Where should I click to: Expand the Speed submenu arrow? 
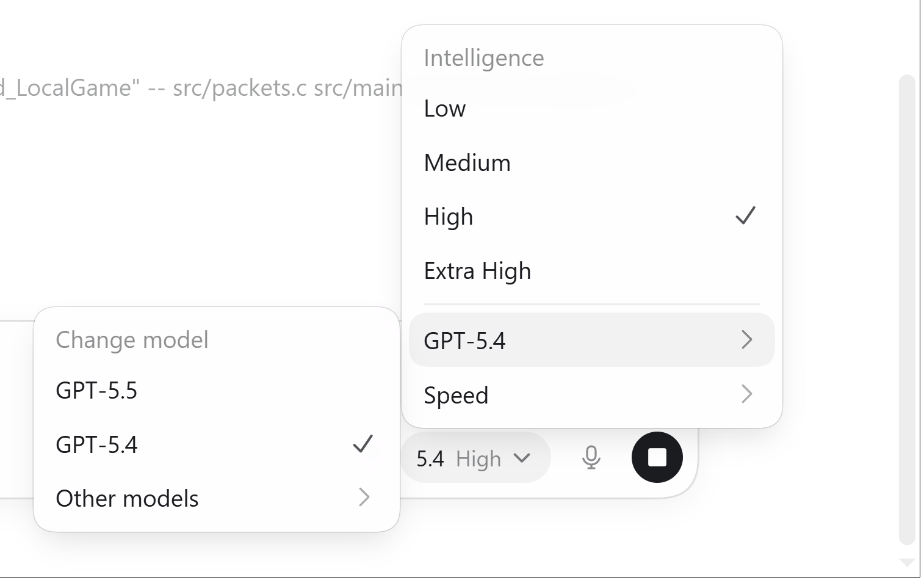point(746,394)
